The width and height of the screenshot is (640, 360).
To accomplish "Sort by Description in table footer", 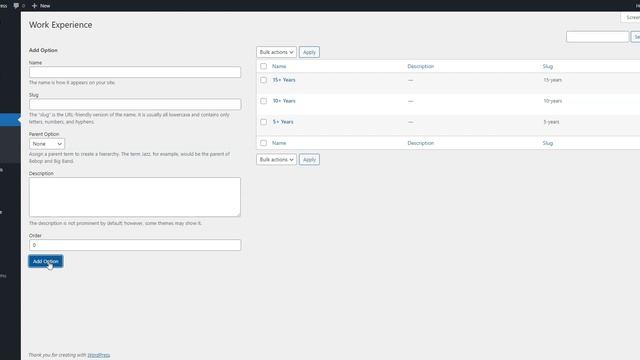I will click(x=420, y=143).
